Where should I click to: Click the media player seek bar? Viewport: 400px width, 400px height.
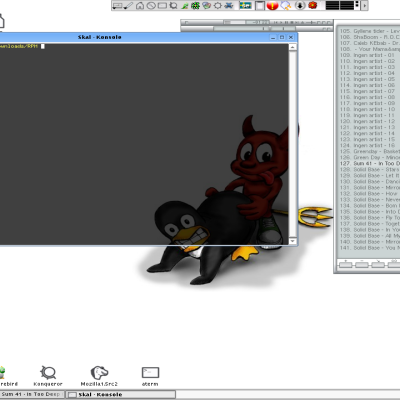[255, 29]
